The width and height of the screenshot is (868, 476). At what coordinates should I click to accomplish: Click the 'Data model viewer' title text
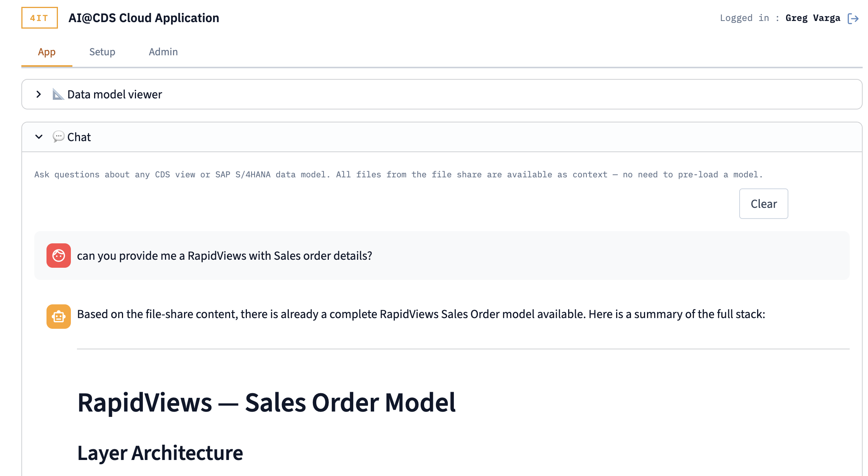pos(115,94)
